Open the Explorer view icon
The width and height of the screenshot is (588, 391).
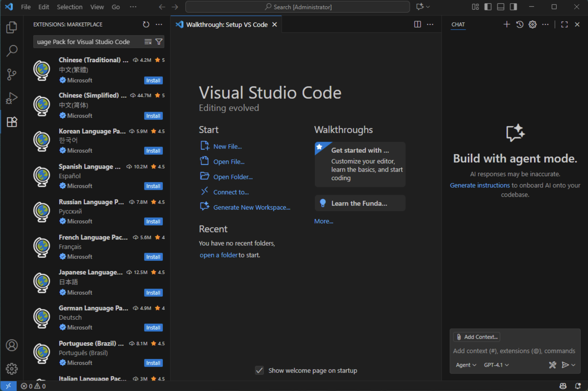11,27
